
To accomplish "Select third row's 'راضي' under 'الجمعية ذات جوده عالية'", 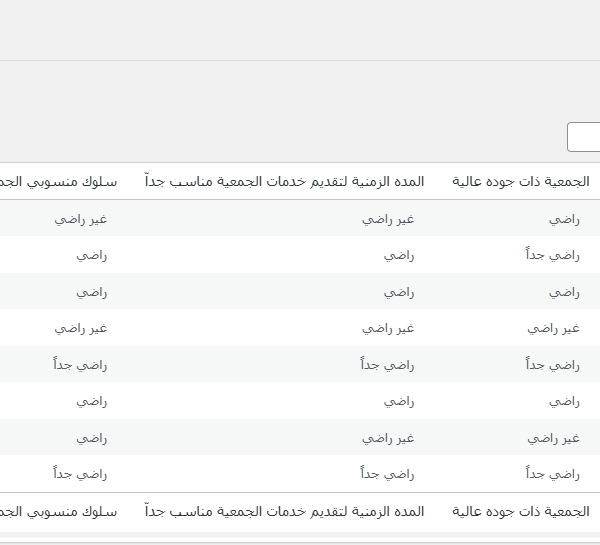I will [564, 293].
